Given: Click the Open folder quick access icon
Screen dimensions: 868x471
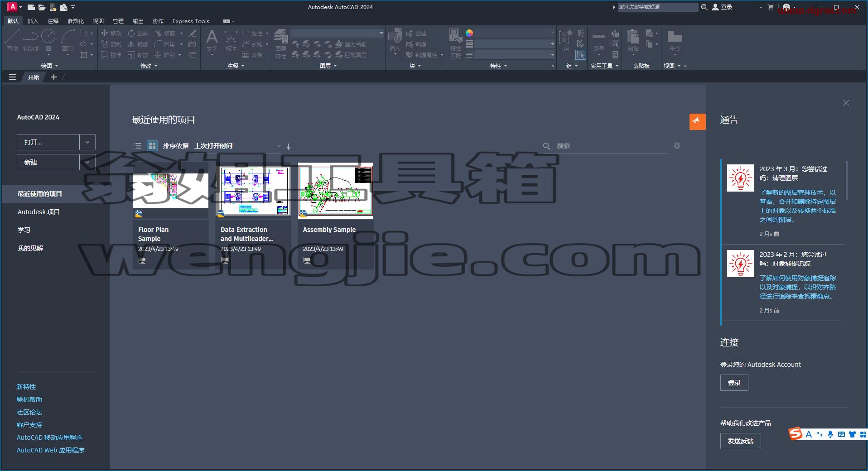Looking at the screenshot, I should tap(42, 7).
